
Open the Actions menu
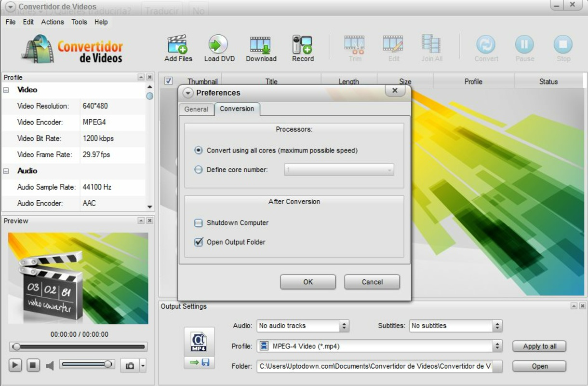coord(53,22)
